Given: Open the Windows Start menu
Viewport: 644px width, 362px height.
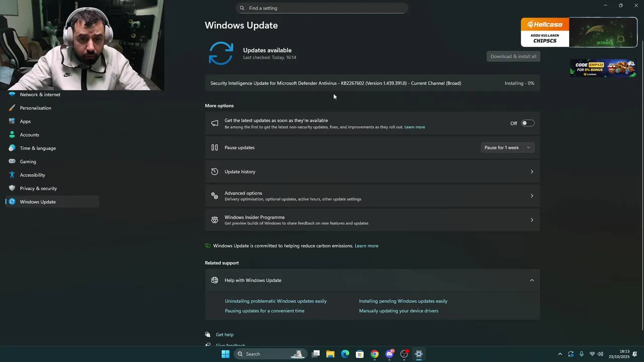Looking at the screenshot, I should pos(225,354).
